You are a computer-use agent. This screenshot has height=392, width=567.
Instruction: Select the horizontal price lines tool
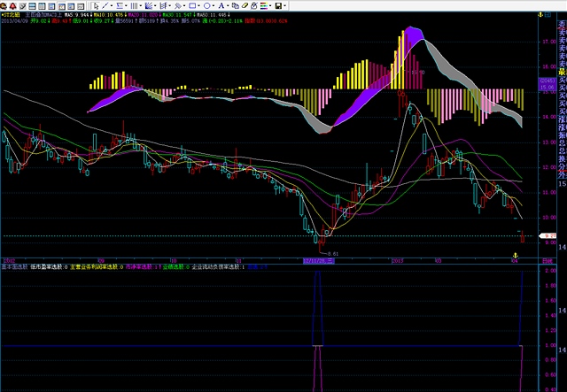(120, 6)
